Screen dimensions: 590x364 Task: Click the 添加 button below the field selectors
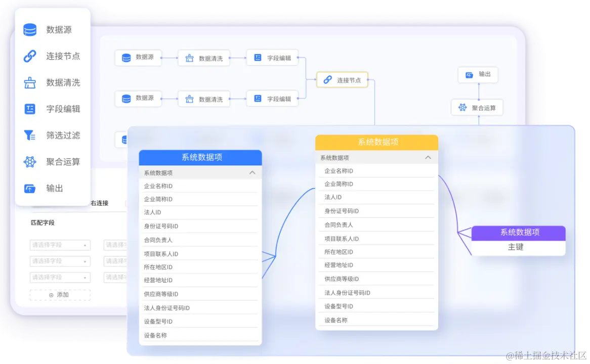[x=60, y=295]
